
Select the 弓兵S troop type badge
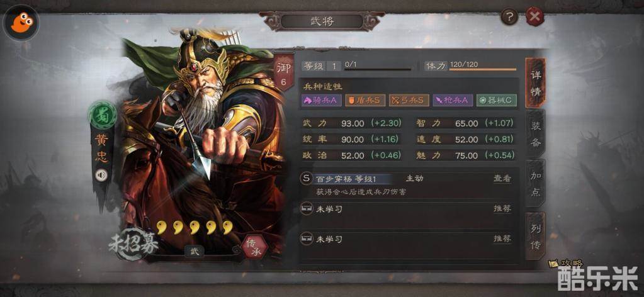coord(409,100)
